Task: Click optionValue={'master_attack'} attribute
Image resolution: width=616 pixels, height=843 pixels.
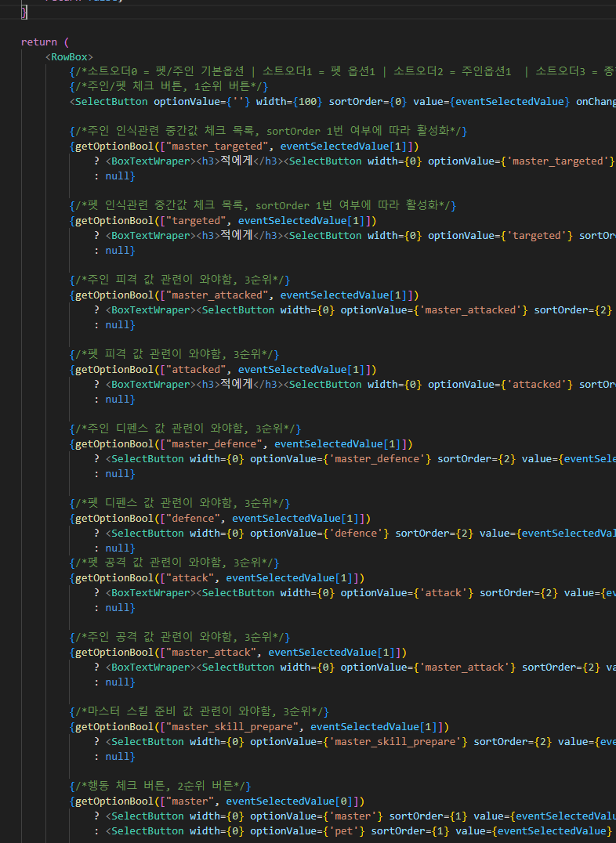Action: tap(428, 668)
